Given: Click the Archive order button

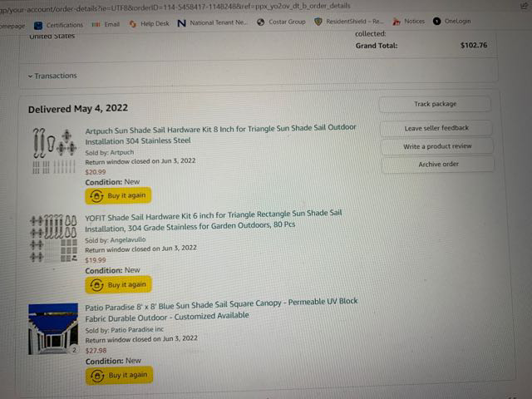Looking at the screenshot, I should coord(438,165).
